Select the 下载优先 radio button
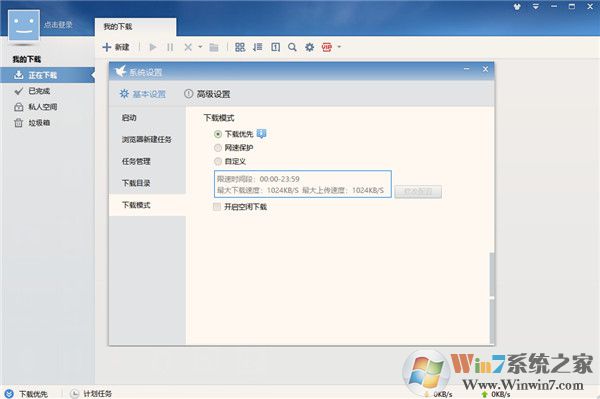Screen dimensions: 600x399 (x=218, y=134)
